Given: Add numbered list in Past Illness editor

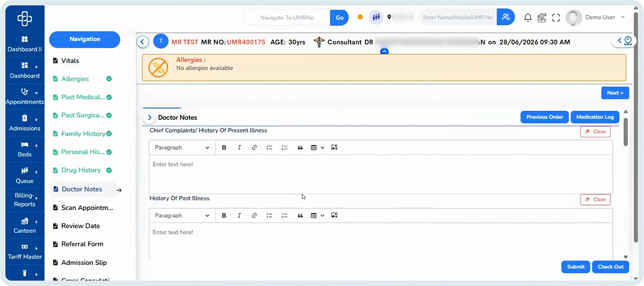Looking at the screenshot, I should point(285,216).
